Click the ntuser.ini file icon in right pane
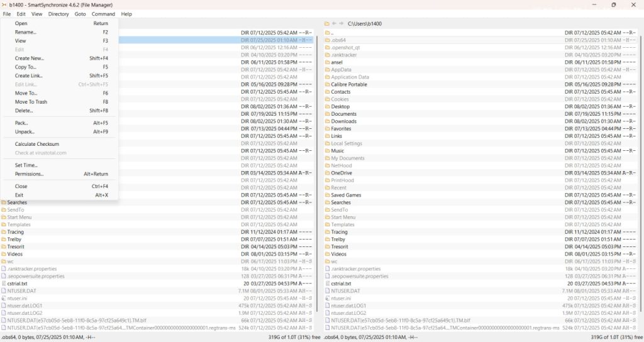Screen dimensions: 644x342 (x=327, y=299)
